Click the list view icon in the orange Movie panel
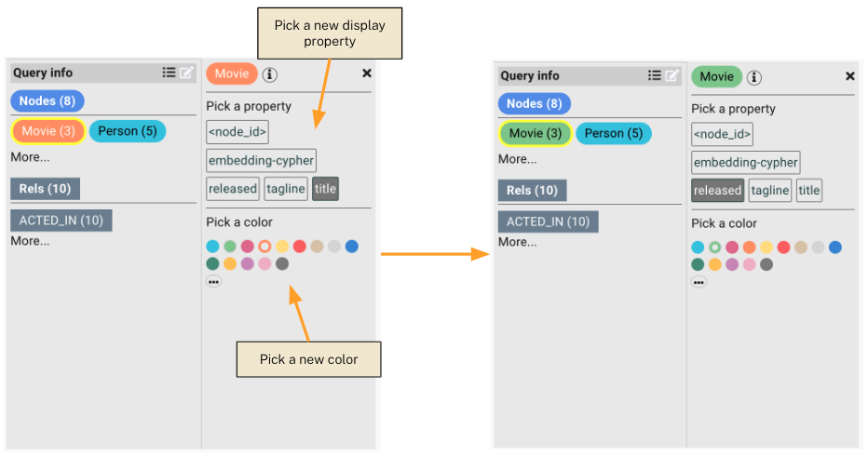The image size is (868, 456). coord(169,73)
